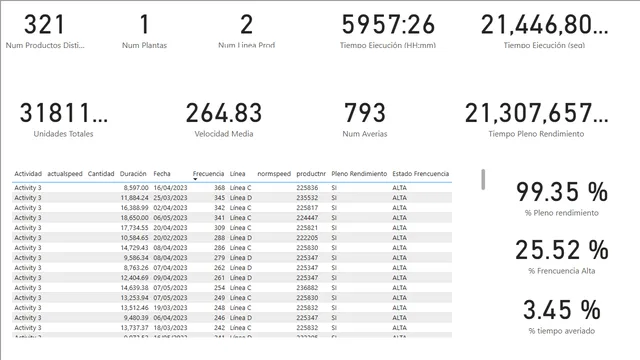Click the 5957:26 Tiempo Ejecución card

click(388, 31)
